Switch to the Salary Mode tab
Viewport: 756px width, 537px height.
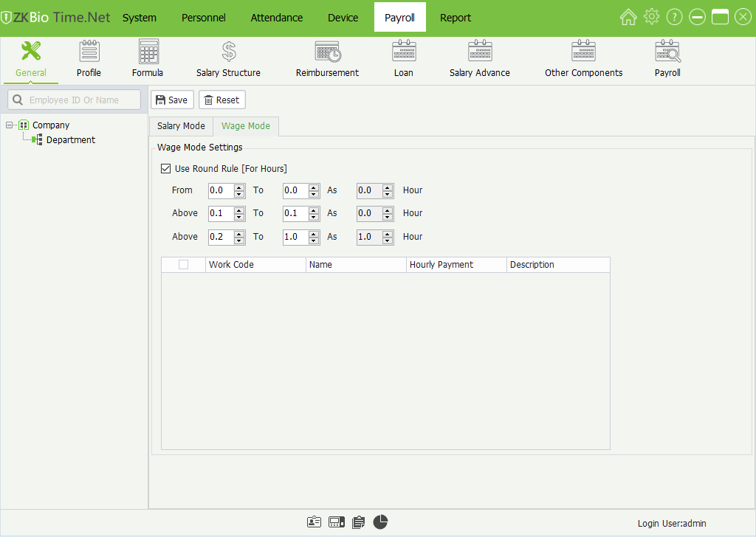click(182, 126)
